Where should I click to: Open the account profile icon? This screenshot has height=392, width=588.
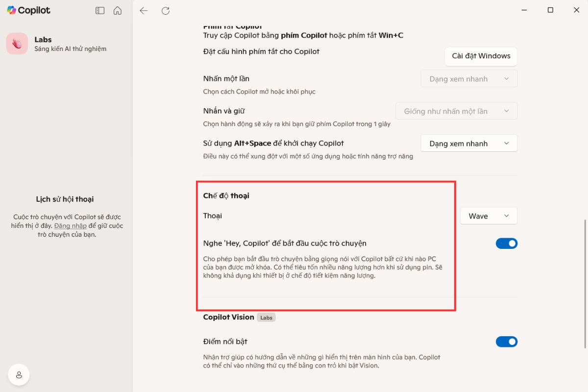pos(19,375)
